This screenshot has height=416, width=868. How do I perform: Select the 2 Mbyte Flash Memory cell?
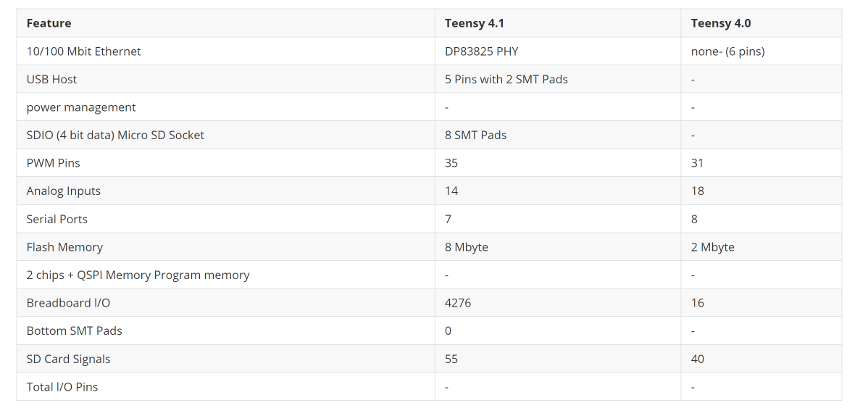click(x=712, y=247)
